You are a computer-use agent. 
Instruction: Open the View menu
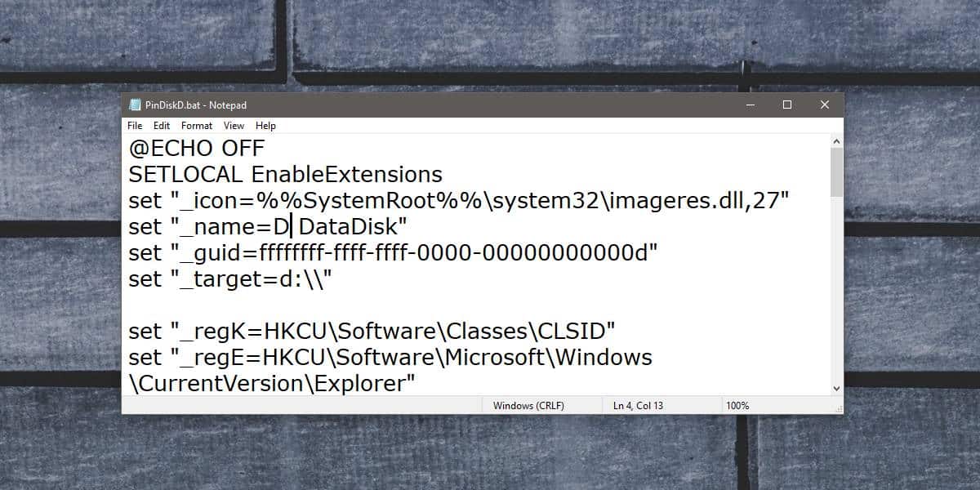[x=234, y=126]
